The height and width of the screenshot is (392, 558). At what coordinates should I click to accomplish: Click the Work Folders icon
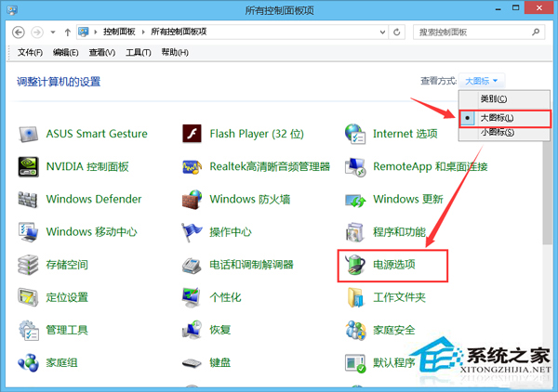[355, 297]
